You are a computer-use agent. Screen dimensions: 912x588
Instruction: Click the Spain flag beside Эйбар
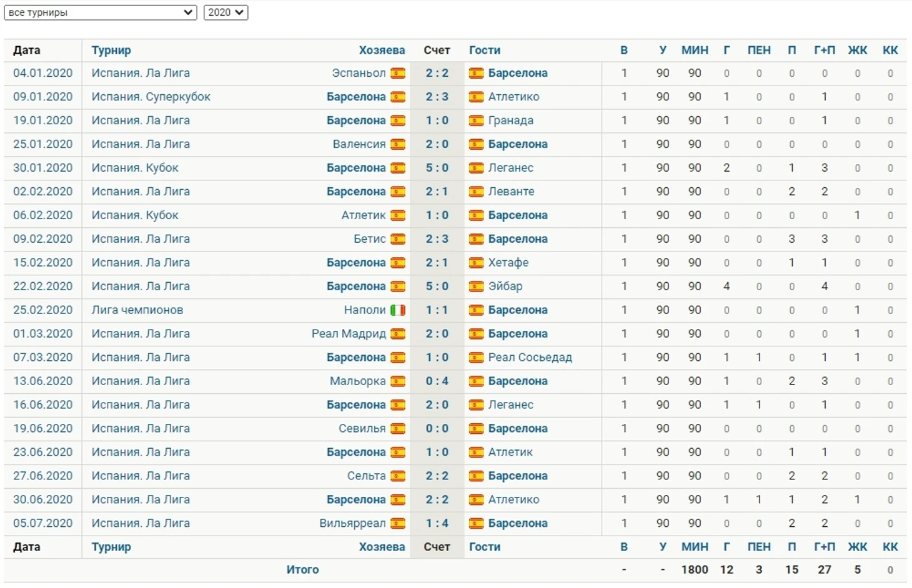[477, 287]
